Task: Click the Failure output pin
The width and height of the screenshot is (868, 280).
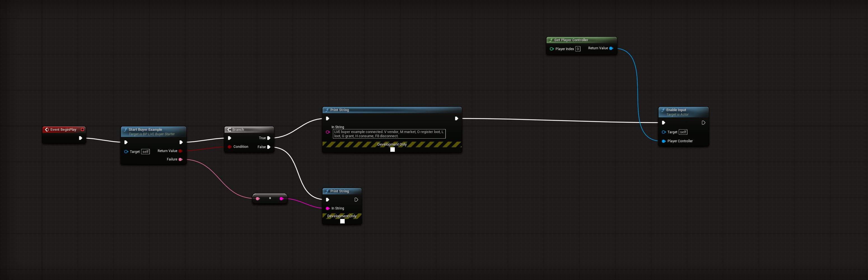Action: coord(181,159)
